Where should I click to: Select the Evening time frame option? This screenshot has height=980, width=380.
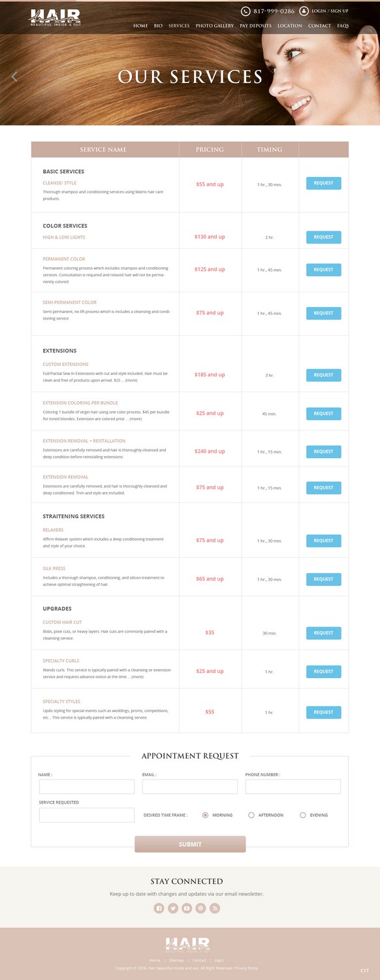303,815
